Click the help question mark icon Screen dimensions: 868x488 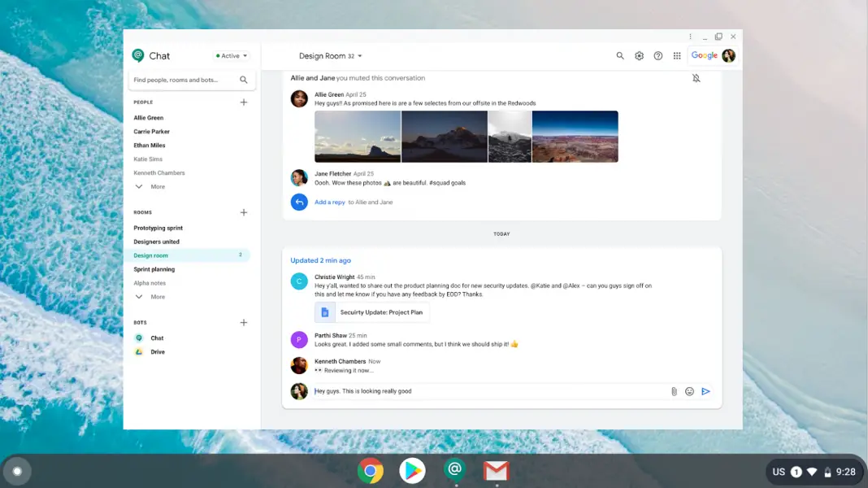pos(658,55)
